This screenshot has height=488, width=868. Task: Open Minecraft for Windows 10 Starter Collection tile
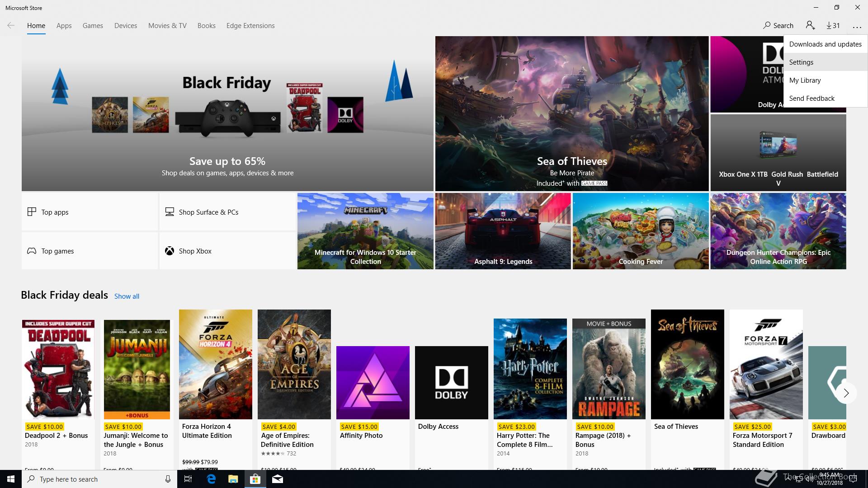pos(365,231)
